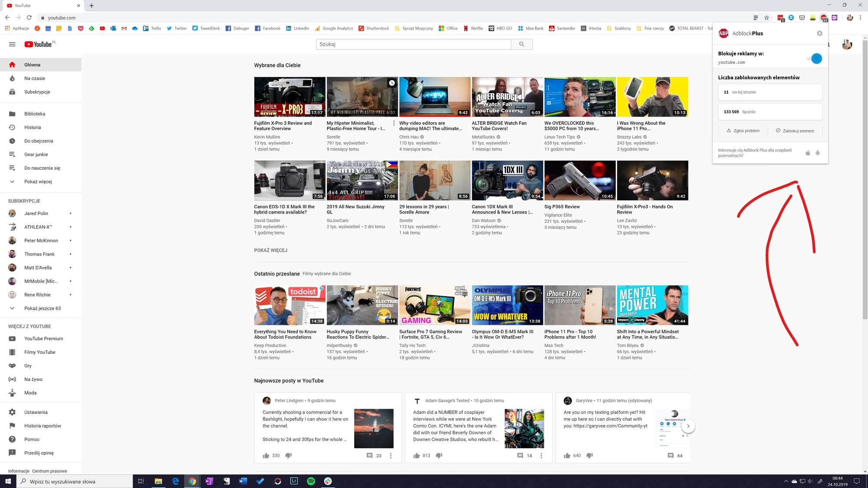Advance posts carousel with next arrow
The image size is (868, 488).
pyautogui.click(x=688, y=426)
